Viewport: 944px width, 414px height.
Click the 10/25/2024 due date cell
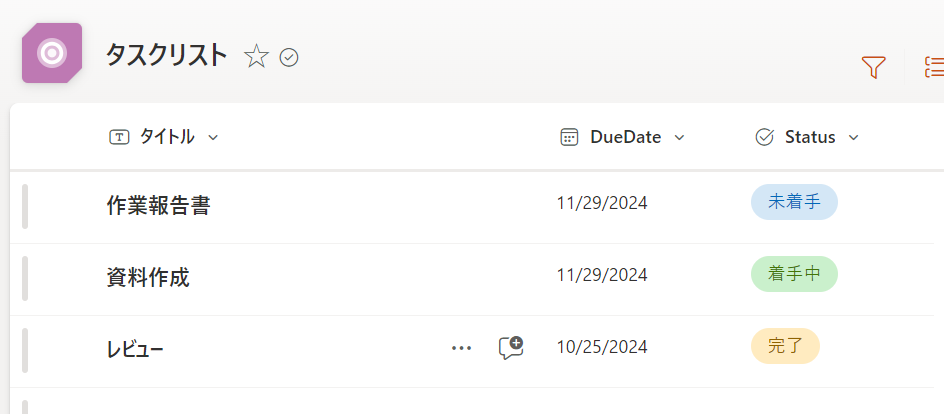pyautogui.click(x=602, y=347)
